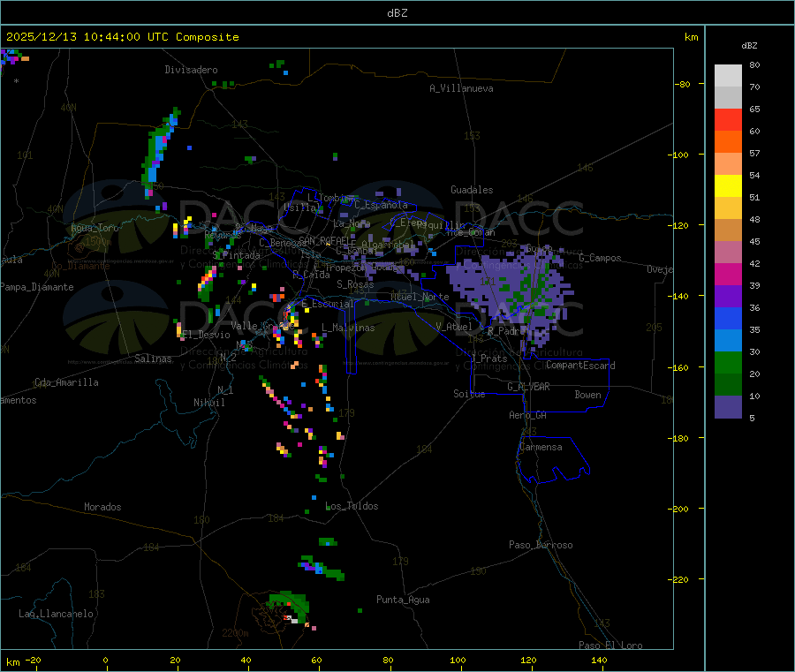Click the 'CompantEscard' label
The image size is (795, 672).
(580, 366)
